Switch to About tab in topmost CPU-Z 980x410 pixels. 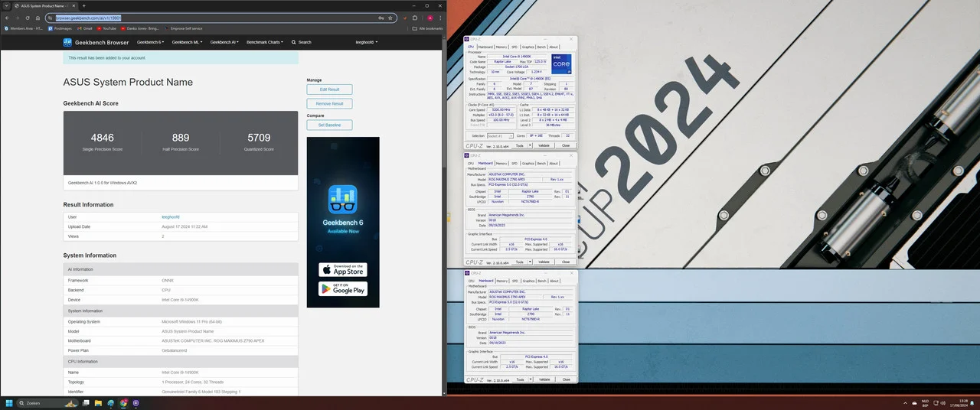pos(554,47)
